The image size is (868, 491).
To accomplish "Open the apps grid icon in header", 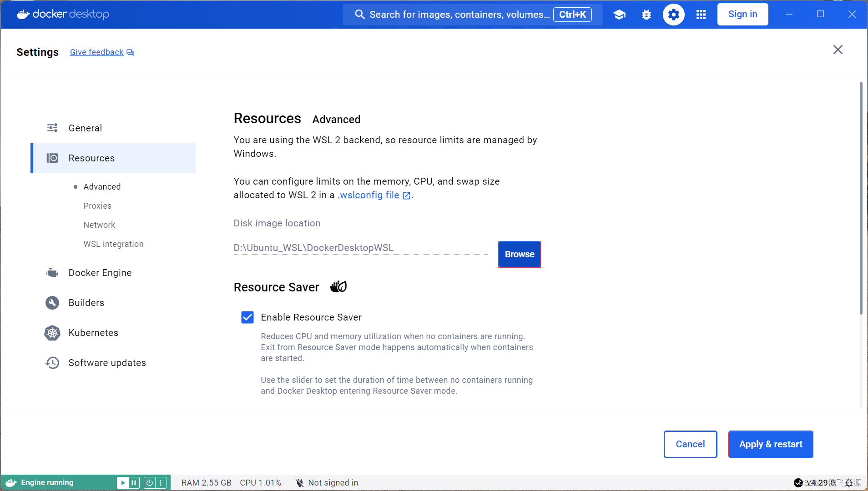I will coord(701,15).
